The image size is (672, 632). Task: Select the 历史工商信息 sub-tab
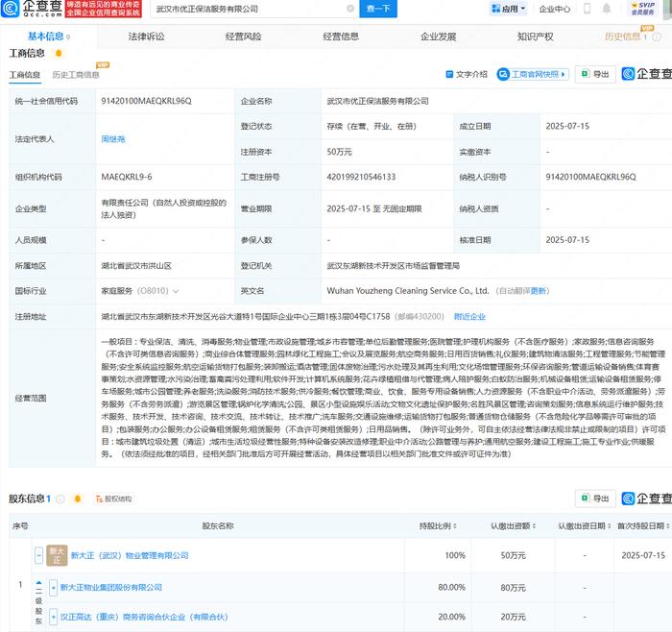[76, 75]
